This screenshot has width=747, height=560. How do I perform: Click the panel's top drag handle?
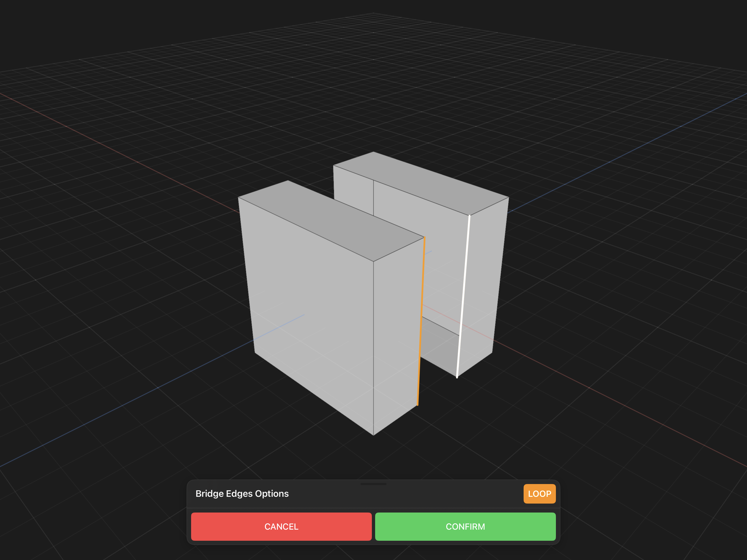coord(373,484)
